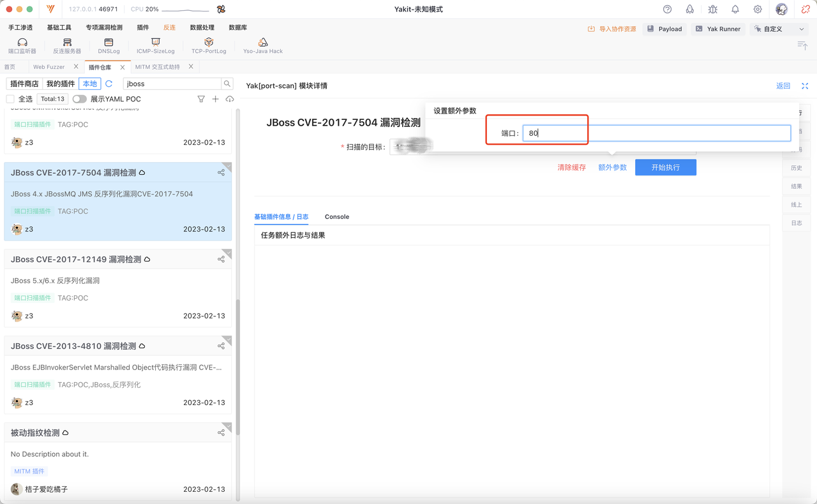Click the 额外参数 extra parameters link
817x504 pixels.
click(613, 167)
